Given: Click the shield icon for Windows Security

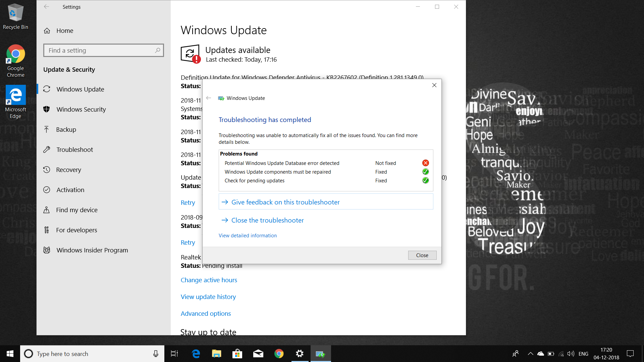Looking at the screenshot, I should click(47, 109).
